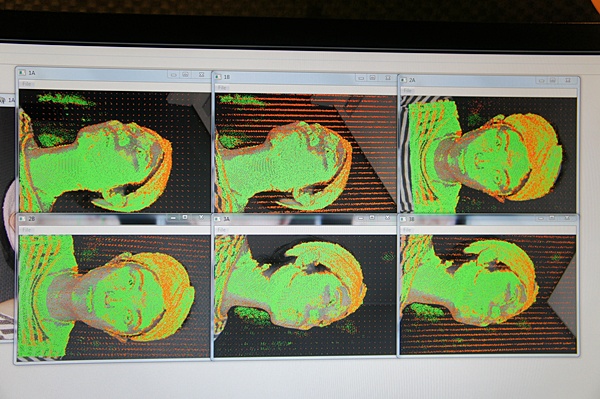Minimize window 2A
This screenshot has height=399, width=600.
pyautogui.click(x=541, y=81)
